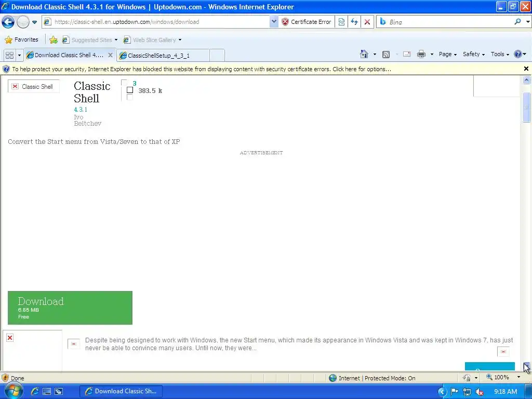Click the description paragraph about the Start menu
The width and height of the screenshot is (532, 399).
pos(299,344)
